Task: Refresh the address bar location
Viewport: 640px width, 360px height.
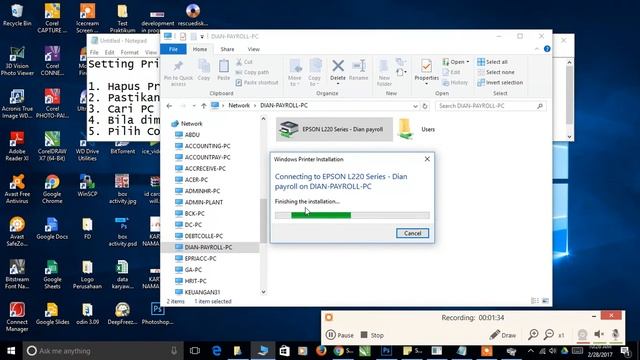Action: 425,106
